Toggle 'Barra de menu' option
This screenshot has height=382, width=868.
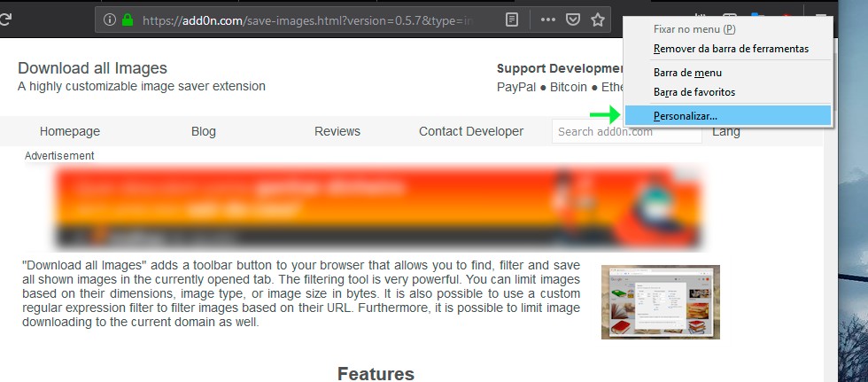727,73
